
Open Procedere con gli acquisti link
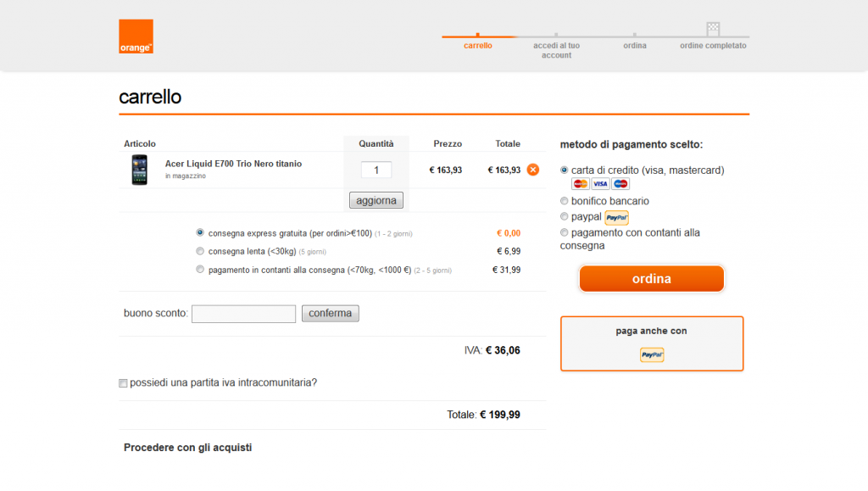coord(186,447)
